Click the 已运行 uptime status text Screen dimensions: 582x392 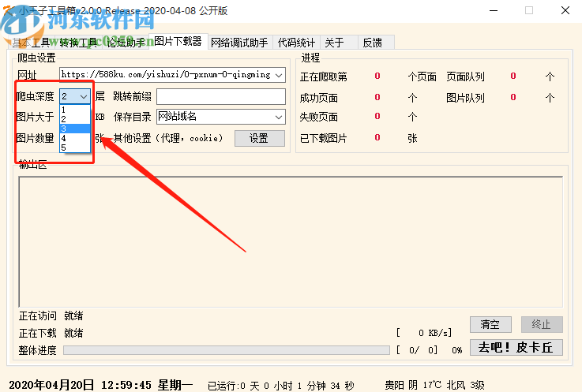[281, 386]
